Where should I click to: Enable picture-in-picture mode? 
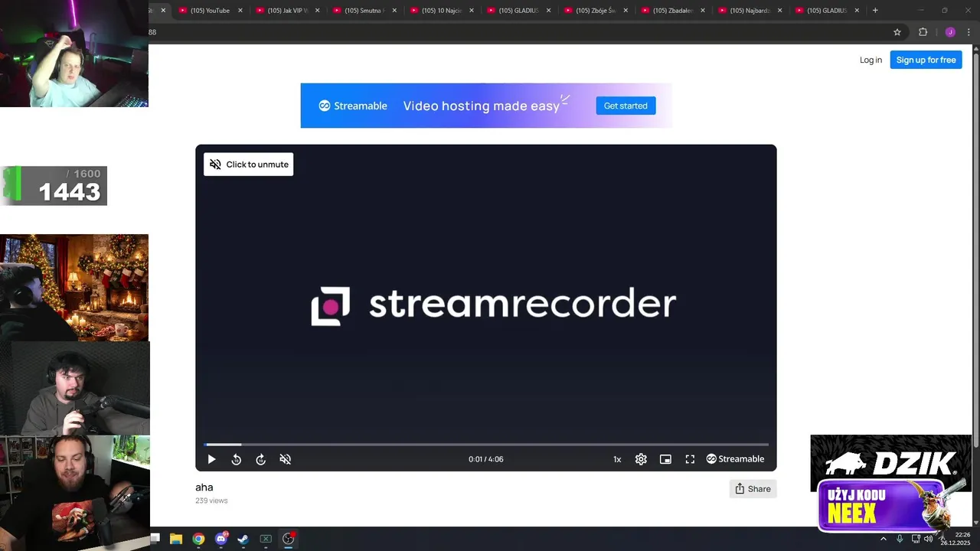[x=665, y=459]
